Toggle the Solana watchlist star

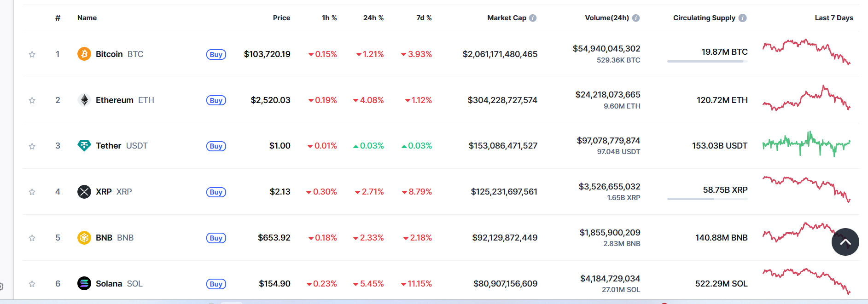click(x=32, y=284)
